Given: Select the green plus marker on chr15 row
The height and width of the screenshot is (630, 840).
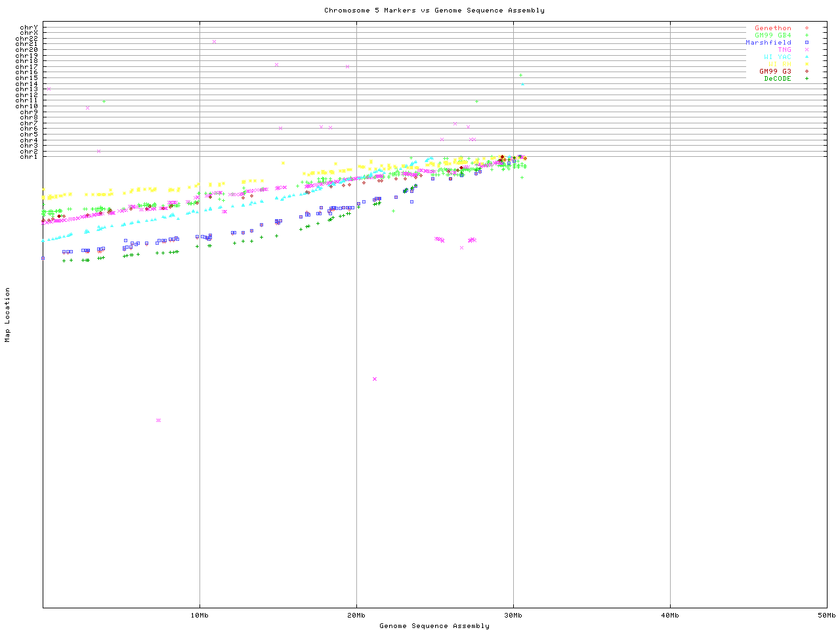Looking at the screenshot, I should (520, 75).
